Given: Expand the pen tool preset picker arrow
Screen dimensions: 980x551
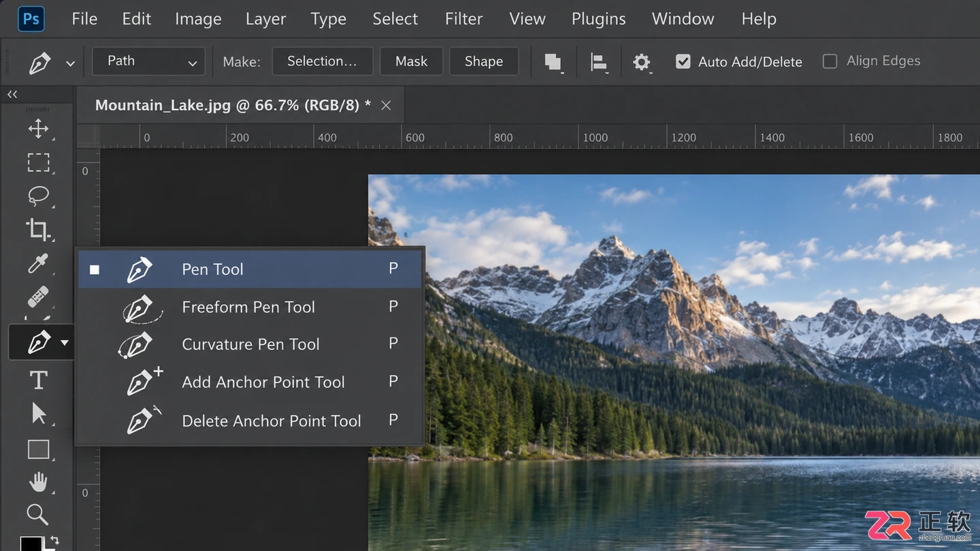Looking at the screenshot, I should click(70, 63).
